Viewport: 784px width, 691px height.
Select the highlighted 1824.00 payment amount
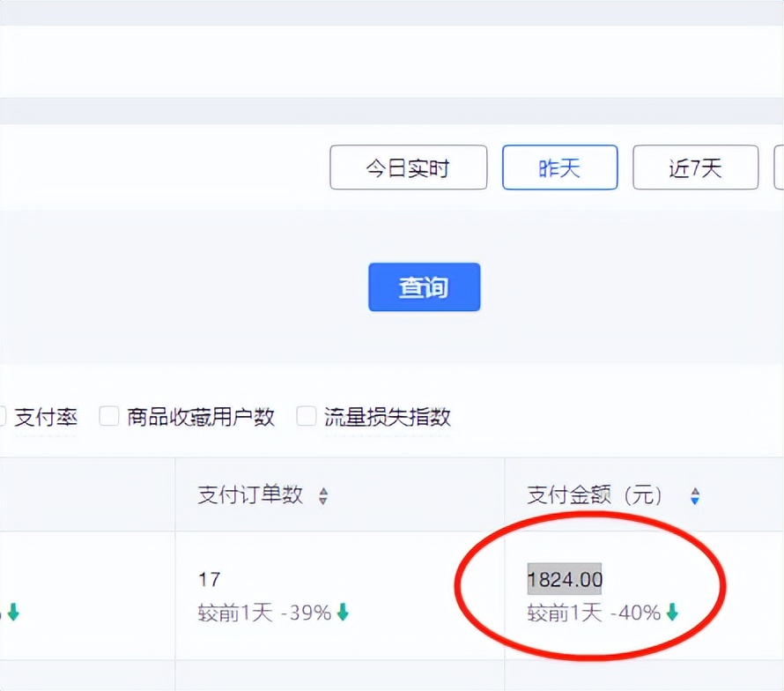click(565, 580)
